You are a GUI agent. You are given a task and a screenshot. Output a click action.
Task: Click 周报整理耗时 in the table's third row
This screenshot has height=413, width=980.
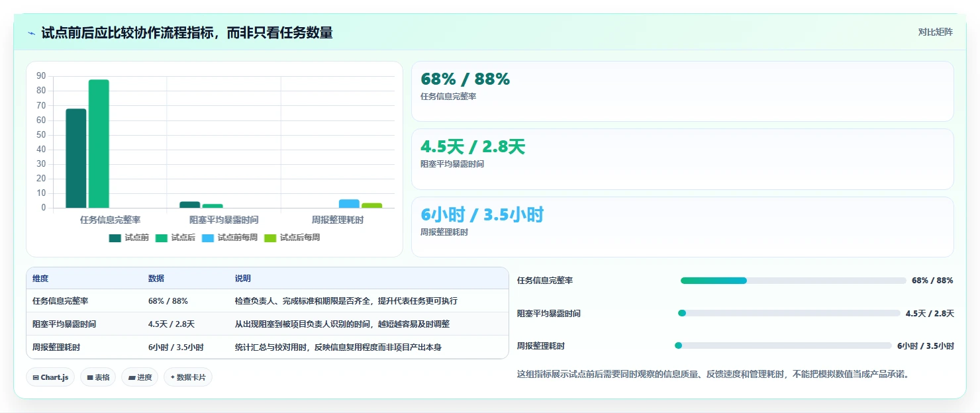pos(56,347)
